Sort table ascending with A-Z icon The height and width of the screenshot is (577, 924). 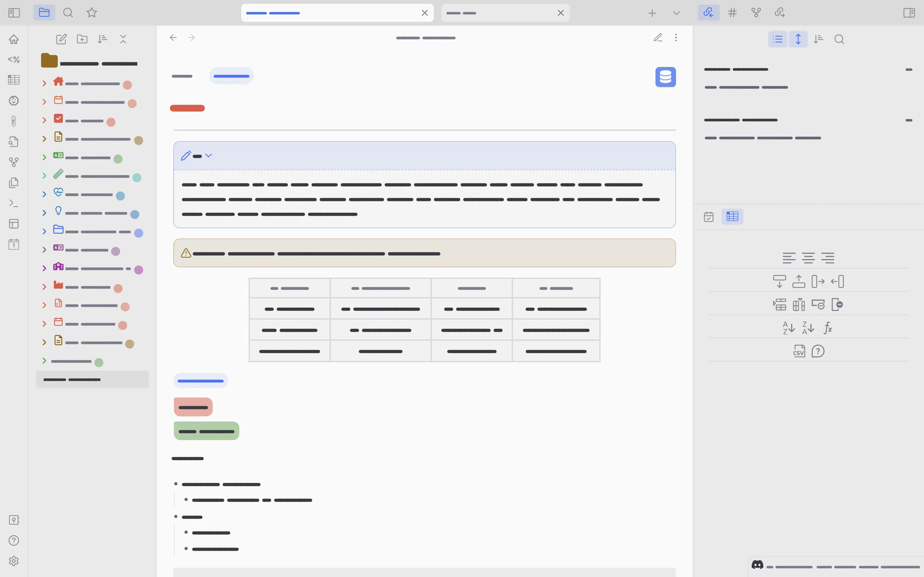[789, 328]
